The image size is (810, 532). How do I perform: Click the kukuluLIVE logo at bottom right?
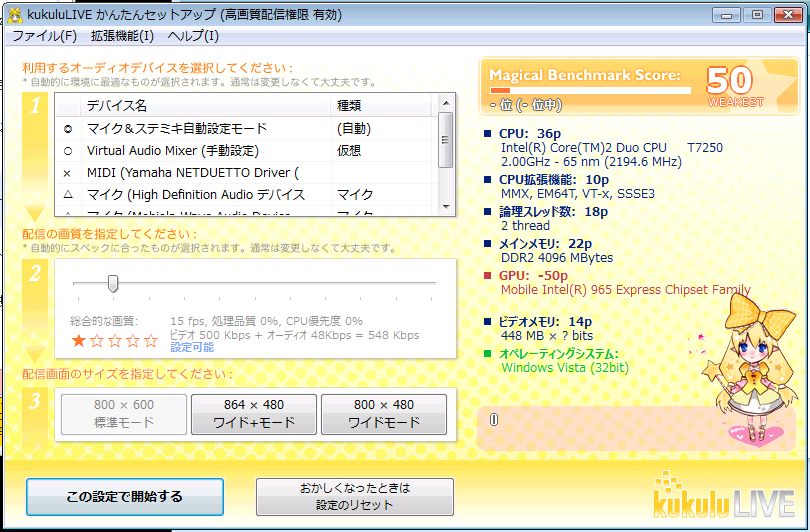click(721, 495)
